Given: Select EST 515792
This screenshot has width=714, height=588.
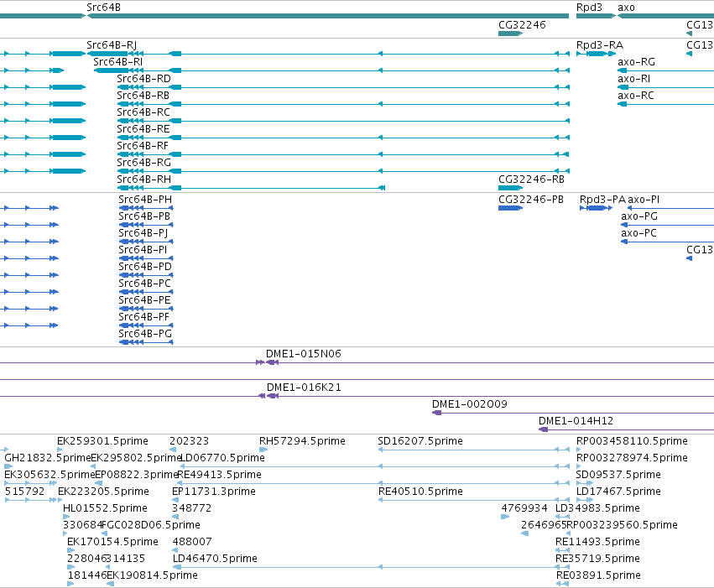Looking at the screenshot, I should (x=24, y=492).
